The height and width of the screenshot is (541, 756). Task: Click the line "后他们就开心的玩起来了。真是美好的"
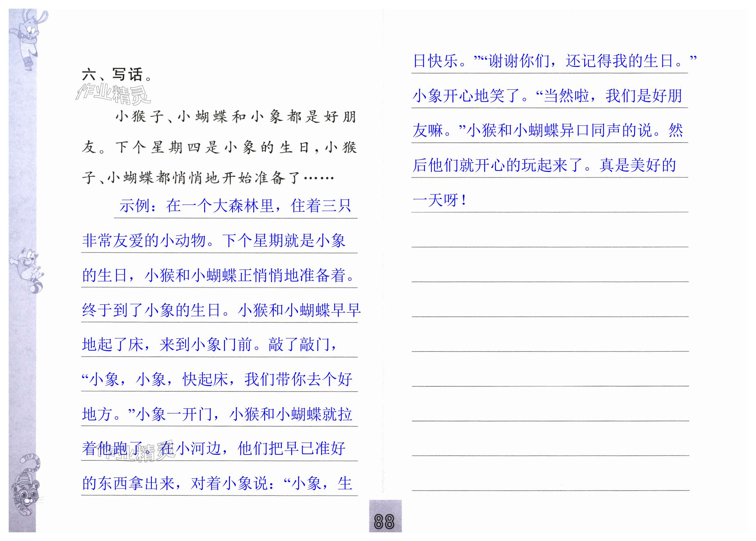[x=545, y=166]
